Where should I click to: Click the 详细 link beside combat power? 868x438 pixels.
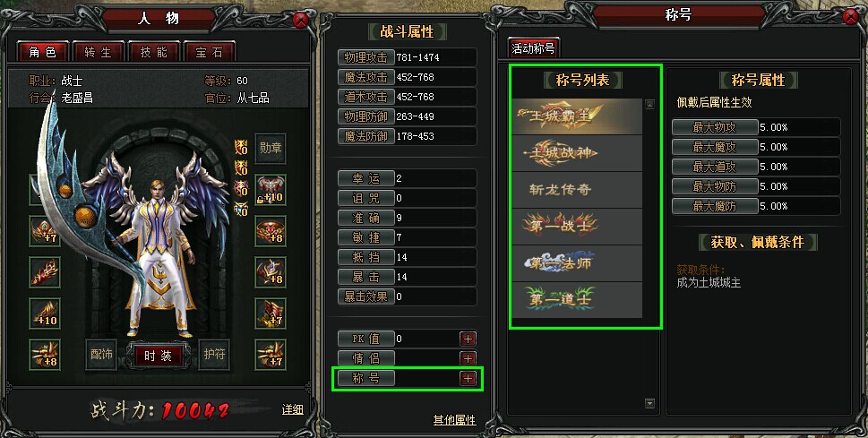[x=293, y=409]
